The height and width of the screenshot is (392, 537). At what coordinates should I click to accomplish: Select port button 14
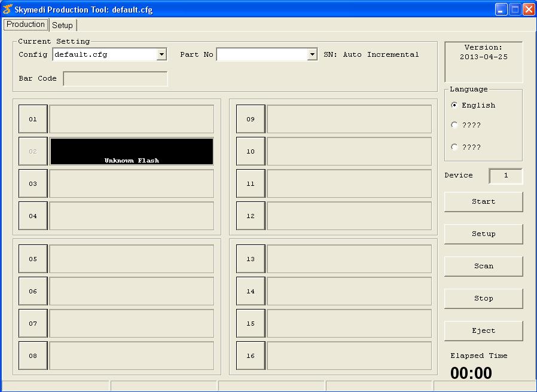coord(251,291)
